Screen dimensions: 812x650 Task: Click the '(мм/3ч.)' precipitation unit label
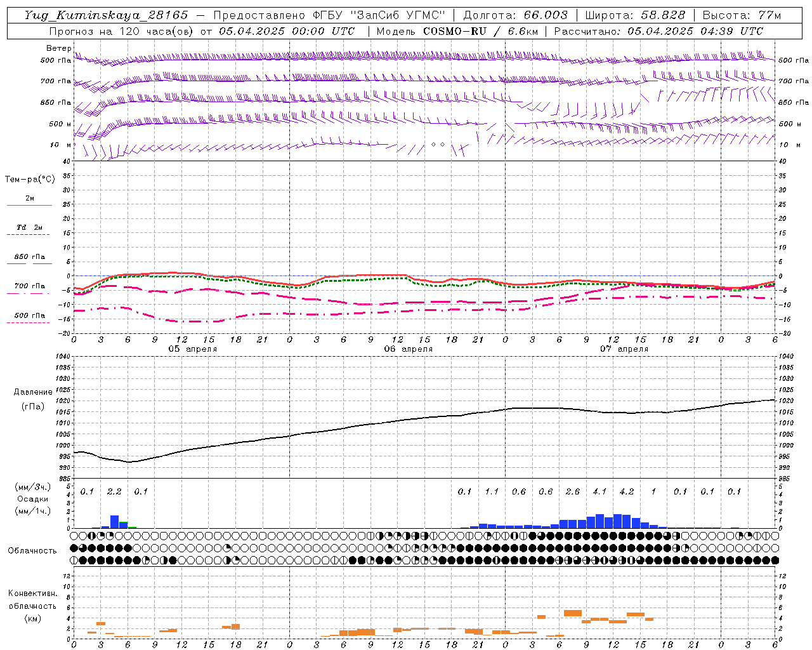33,487
